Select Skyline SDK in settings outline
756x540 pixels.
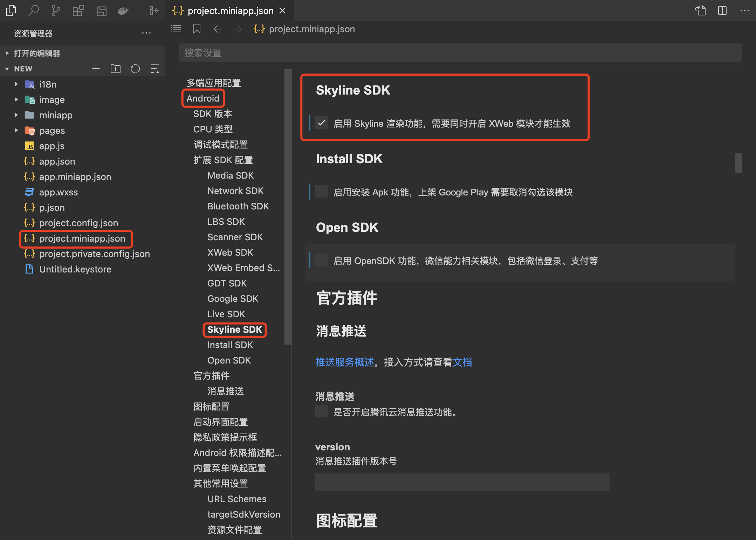click(235, 330)
